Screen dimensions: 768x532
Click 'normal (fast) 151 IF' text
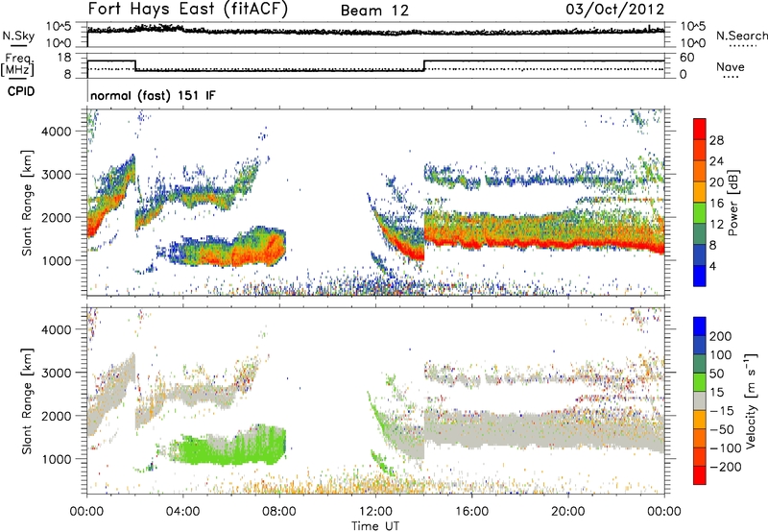click(153, 95)
